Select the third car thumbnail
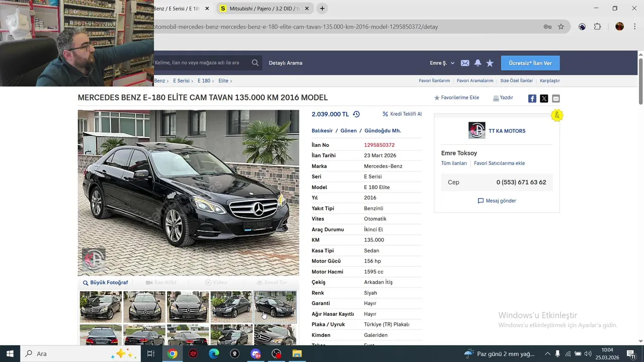Screen dimensions: 644x362 [188, 307]
